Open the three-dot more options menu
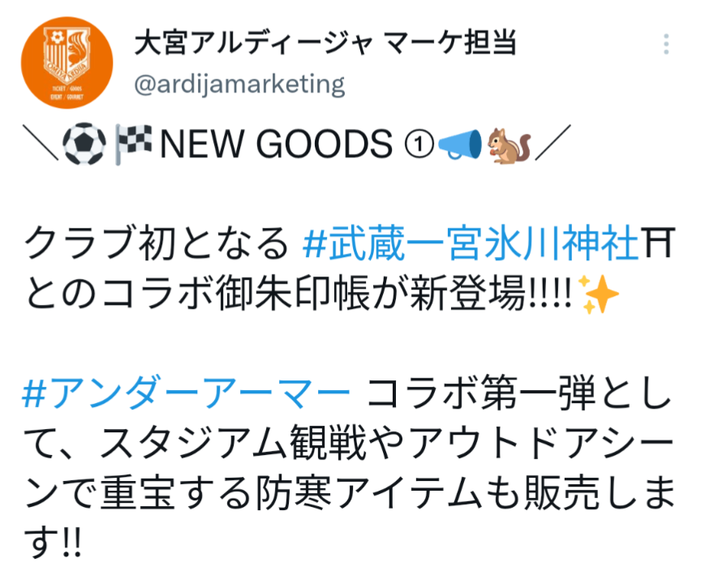The height and width of the screenshot is (588, 701). [x=666, y=45]
